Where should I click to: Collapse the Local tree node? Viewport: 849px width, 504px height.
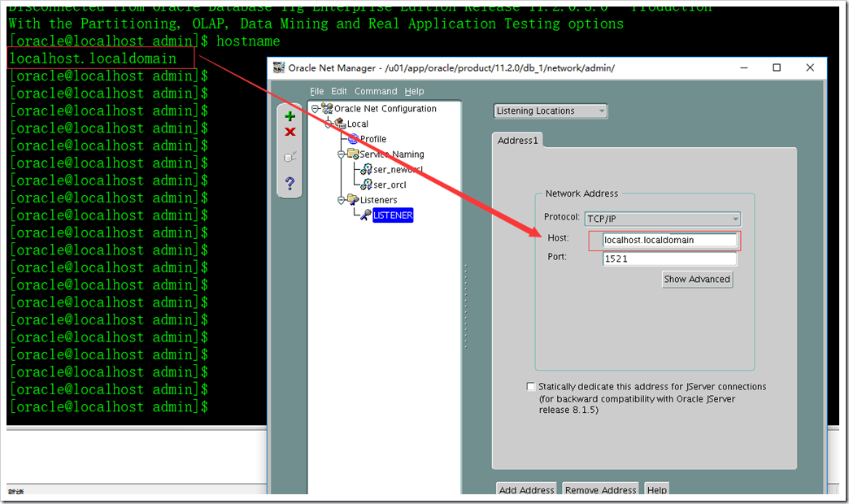tap(328, 124)
